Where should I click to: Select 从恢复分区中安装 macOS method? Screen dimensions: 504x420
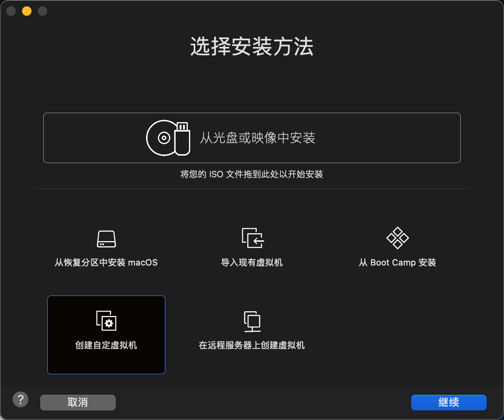pyautogui.click(x=106, y=248)
